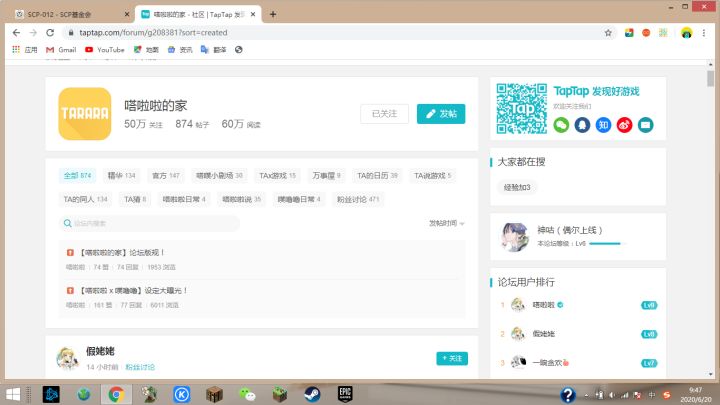Click the page vertical scrollbar

tap(710, 78)
